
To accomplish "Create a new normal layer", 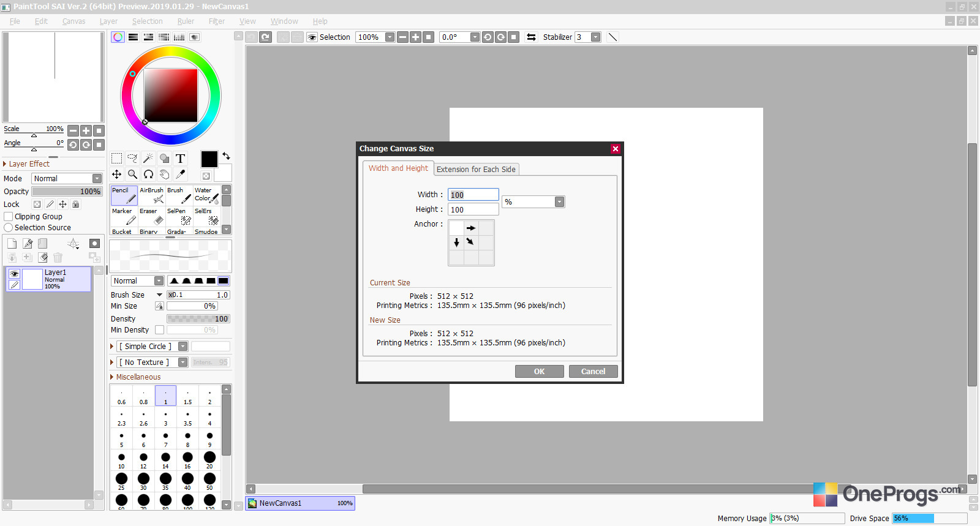I will click(x=12, y=243).
